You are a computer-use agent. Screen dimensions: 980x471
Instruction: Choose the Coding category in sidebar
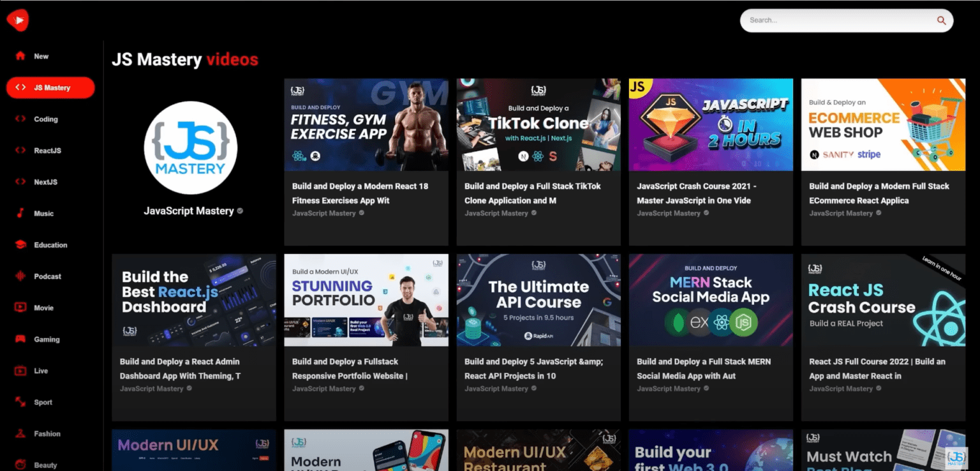(45, 119)
